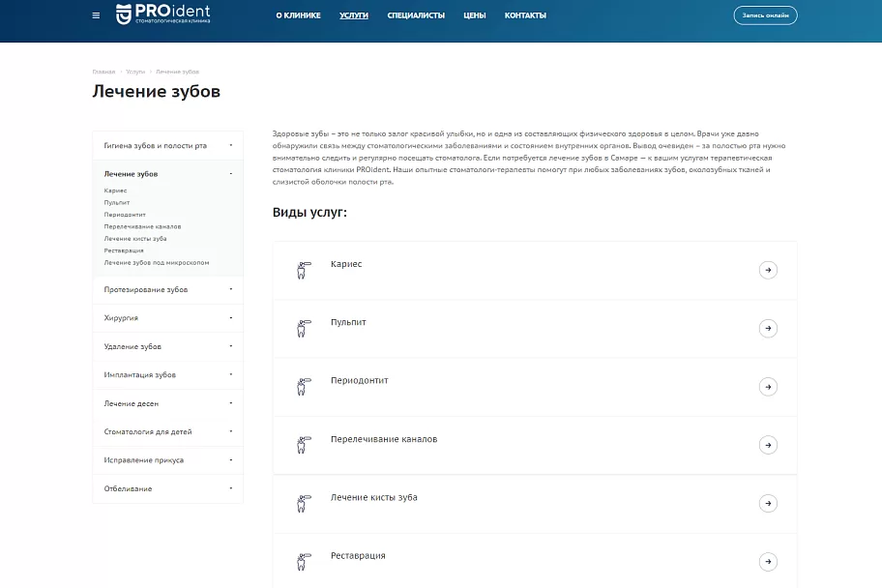Open Лечение зубов под микроскопом sublink
This screenshot has height=588, width=882.
tap(157, 263)
